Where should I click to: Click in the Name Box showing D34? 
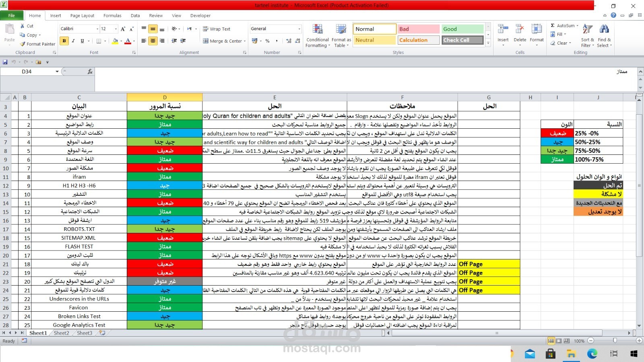tap(27, 72)
